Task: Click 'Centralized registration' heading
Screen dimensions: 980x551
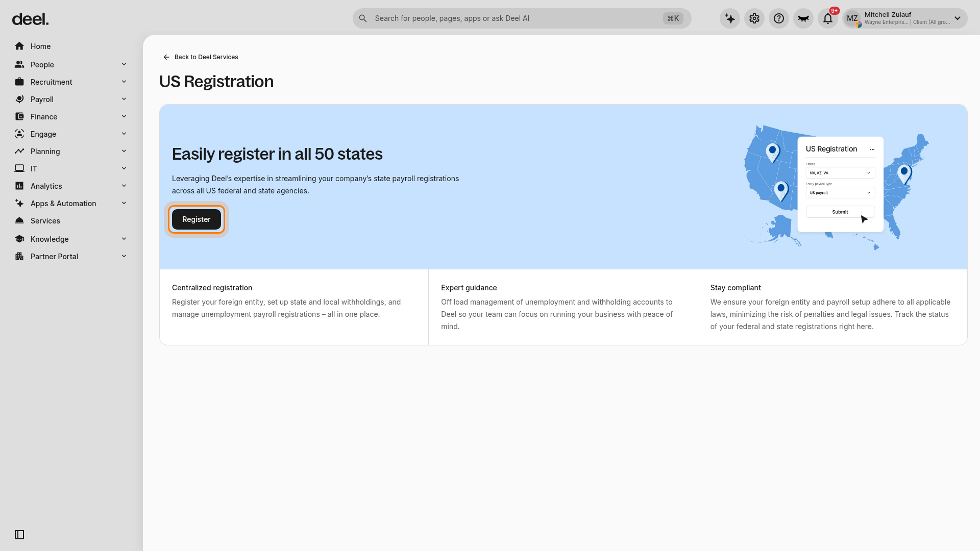Action: tap(212, 288)
